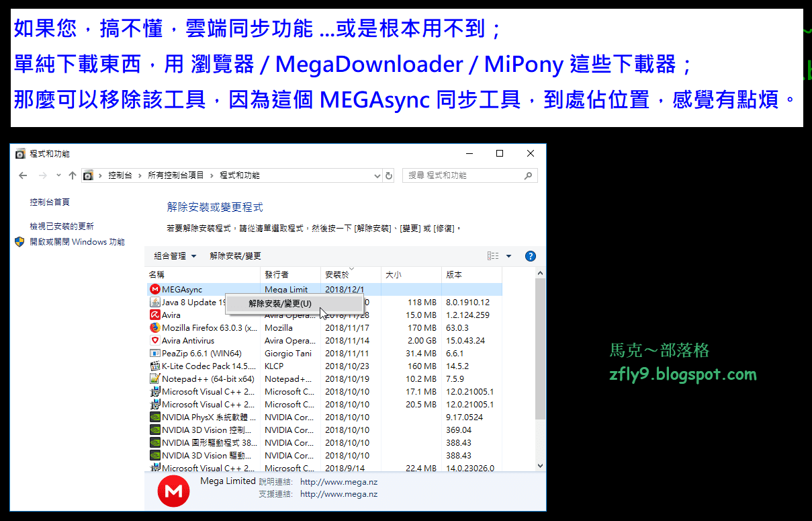812x521 pixels.
Task: Click the Microsoft Visual C++ 20.5 MB icon
Action: pyautogui.click(x=155, y=405)
